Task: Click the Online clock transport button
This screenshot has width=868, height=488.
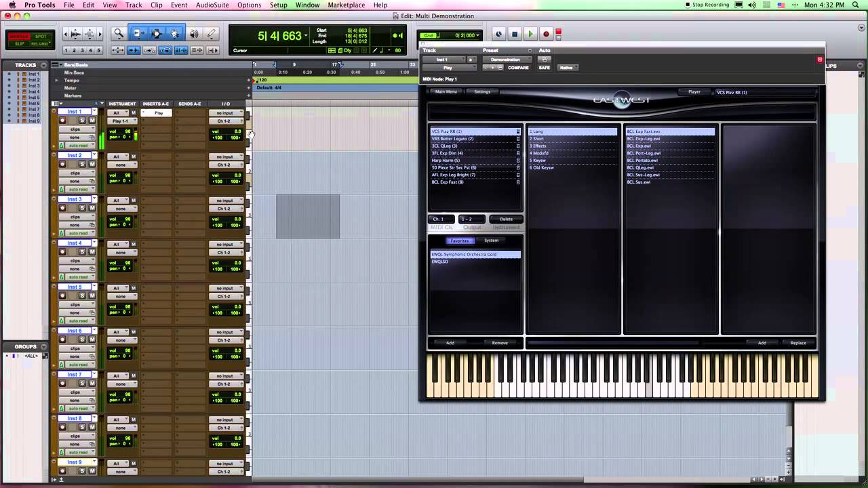Action: pyautogui.click(x=499, y=35)
